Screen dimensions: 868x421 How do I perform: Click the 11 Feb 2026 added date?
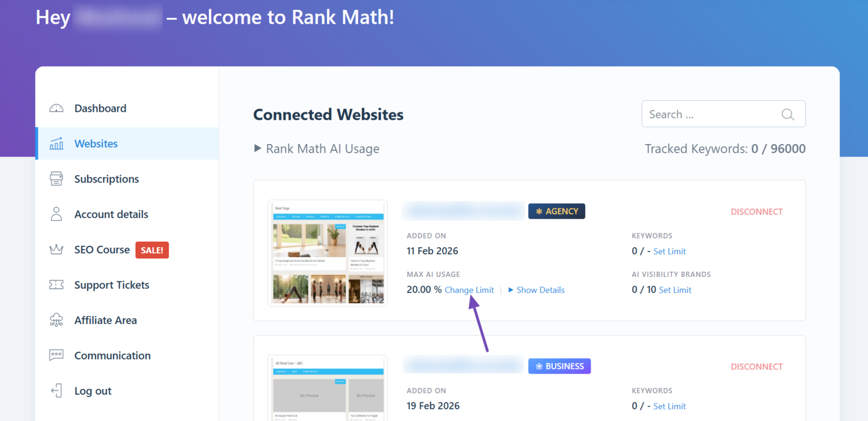[x=432, y=251]
